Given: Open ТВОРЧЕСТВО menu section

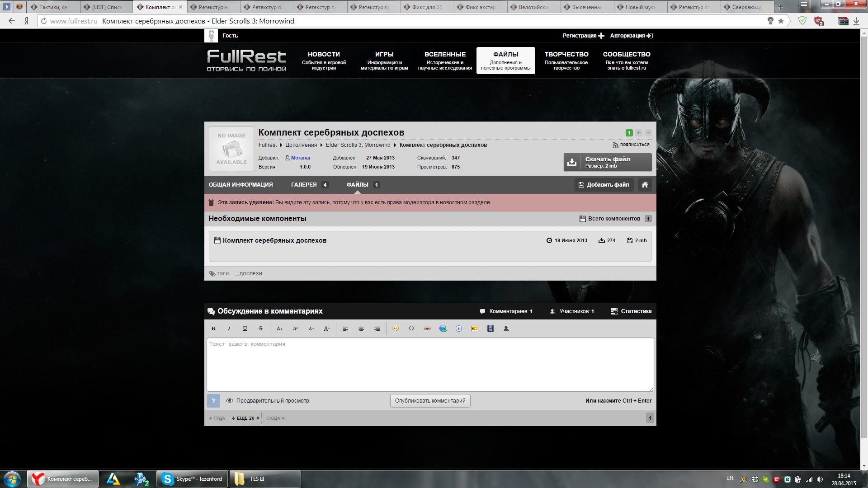Looking at the screenshot, I should click(566, 61).
